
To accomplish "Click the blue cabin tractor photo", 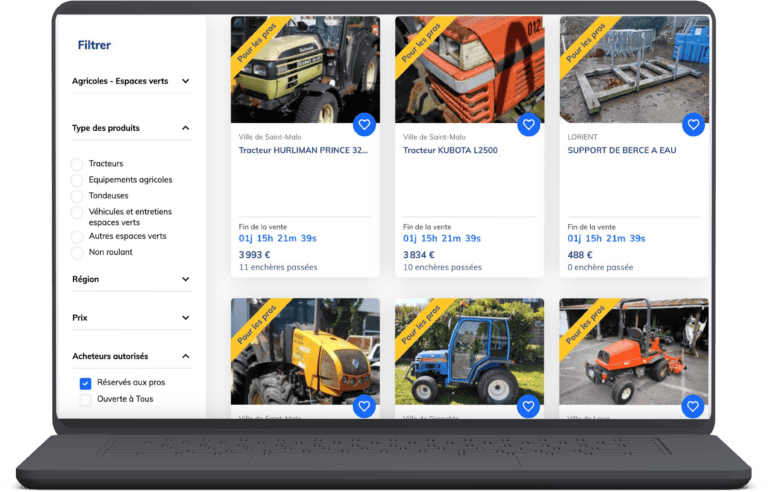I will pyautogui.click(x=469, y=351).
